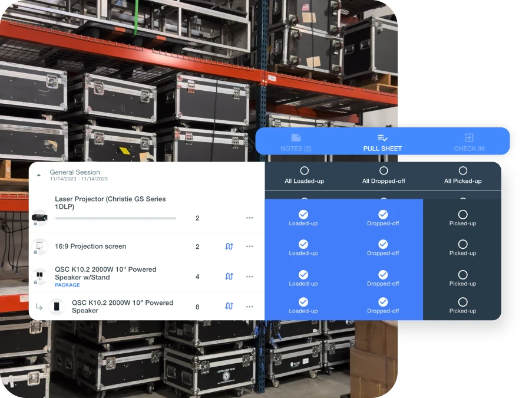The height and width of the screenshot is (398, 532).
Task: Open swap icon for 16:9 Projection screen
Action: 229,246
